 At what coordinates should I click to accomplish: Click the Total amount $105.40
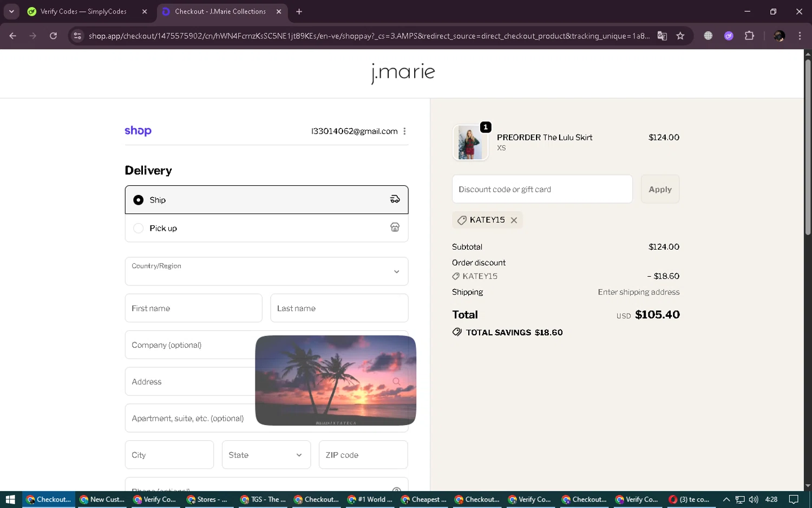pyautogui.click(x=657, y=315)
